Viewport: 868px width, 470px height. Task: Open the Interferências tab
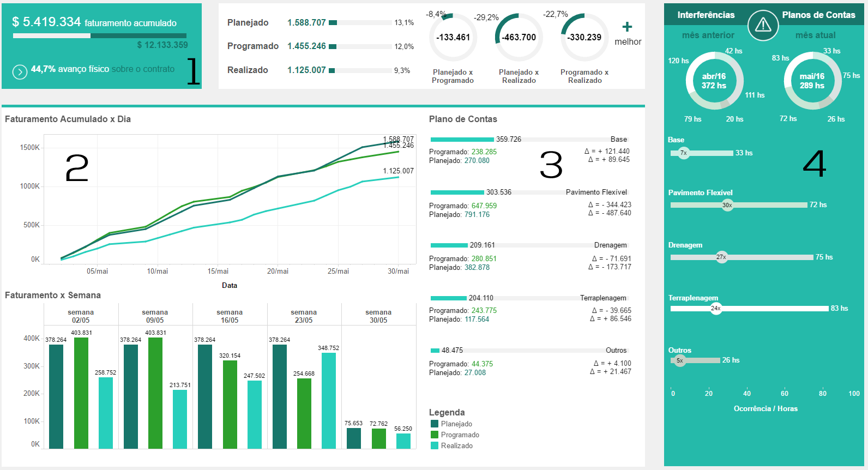point(706,15)
